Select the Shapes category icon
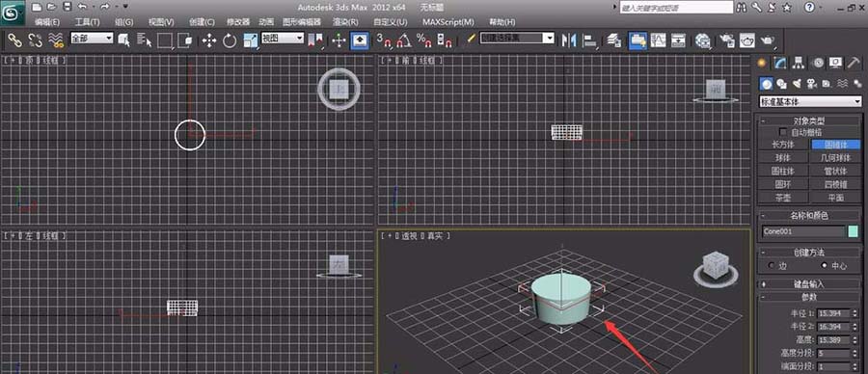 click(x=781, y=84)
